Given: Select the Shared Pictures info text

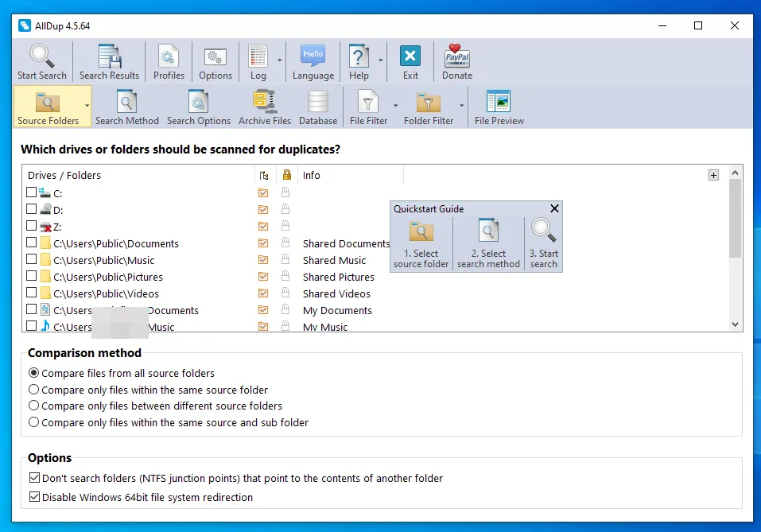Looking at the screenshot, I should click(x=338, y=278).
